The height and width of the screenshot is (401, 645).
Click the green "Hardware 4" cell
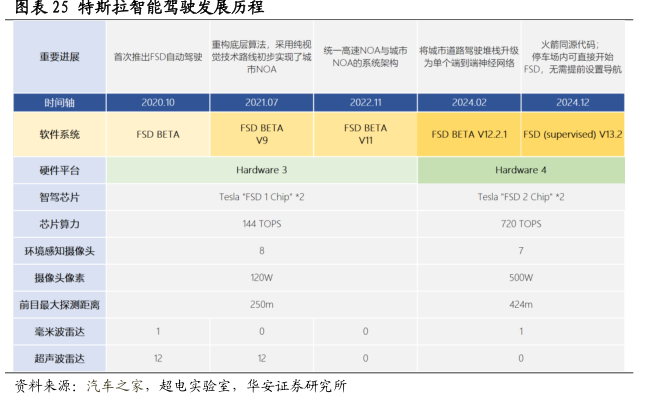pos(520,171)
